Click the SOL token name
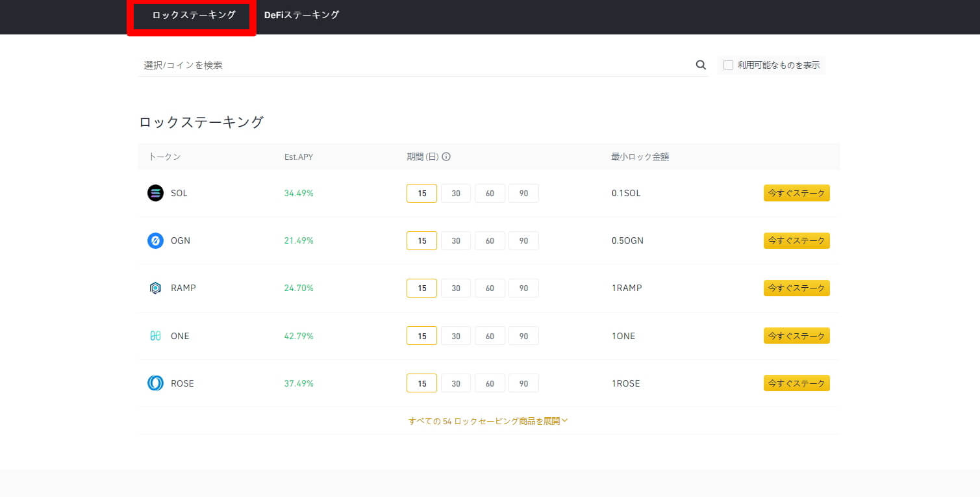 pos(179,193)
